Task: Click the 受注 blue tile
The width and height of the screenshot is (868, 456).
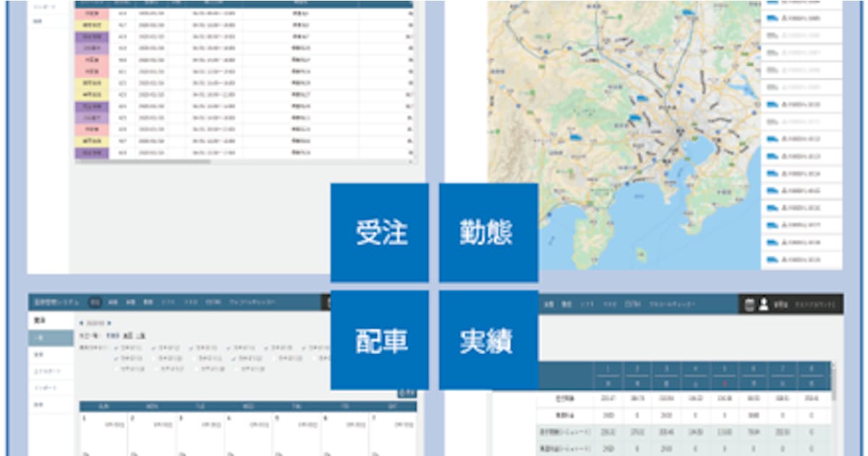Action: click(x=380, y=232)
